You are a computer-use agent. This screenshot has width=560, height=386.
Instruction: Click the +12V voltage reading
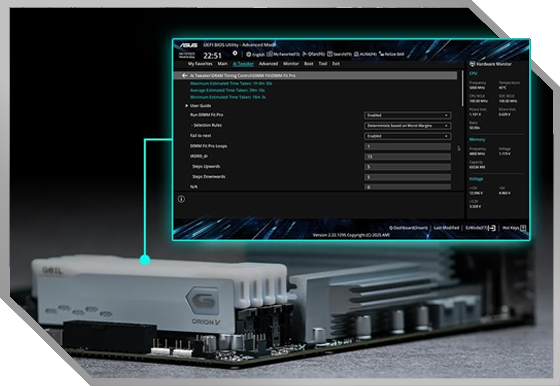(x=476, y=191)
